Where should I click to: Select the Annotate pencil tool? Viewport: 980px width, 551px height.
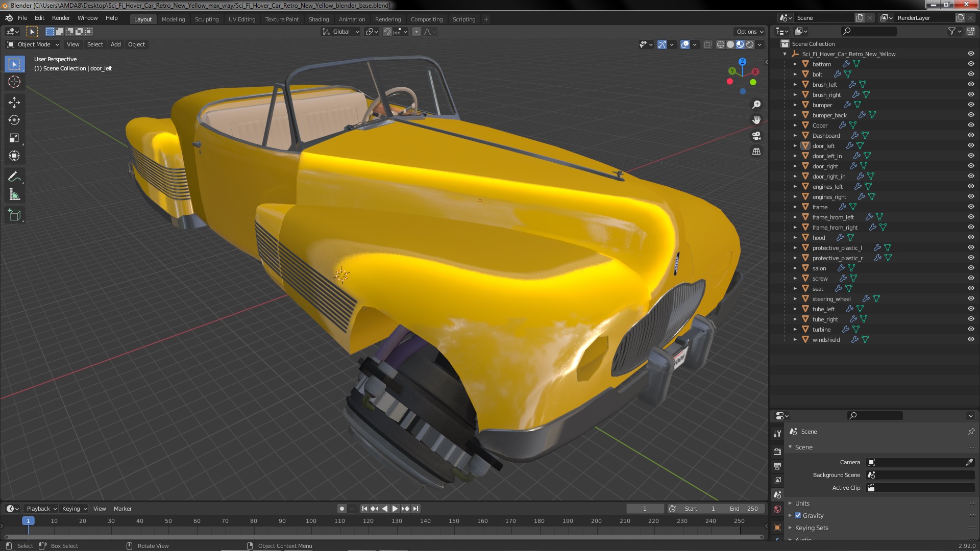point(14,177)
